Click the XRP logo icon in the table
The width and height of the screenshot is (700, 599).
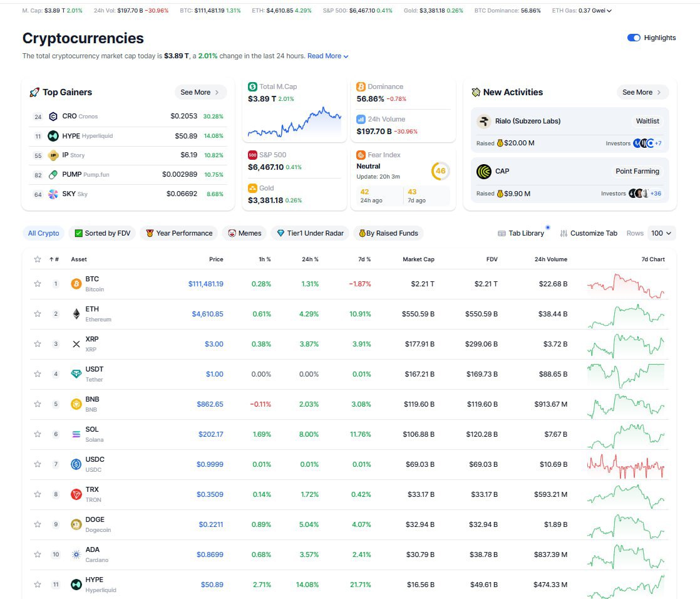click(x=76, y=344)
